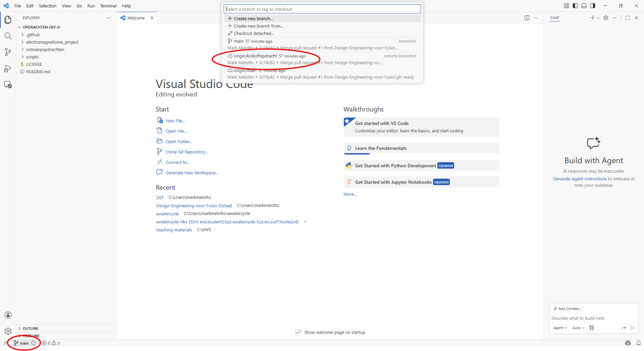Click main branch indicator in status bar
This screenshot has height=351, width=644.
point(21,343)
